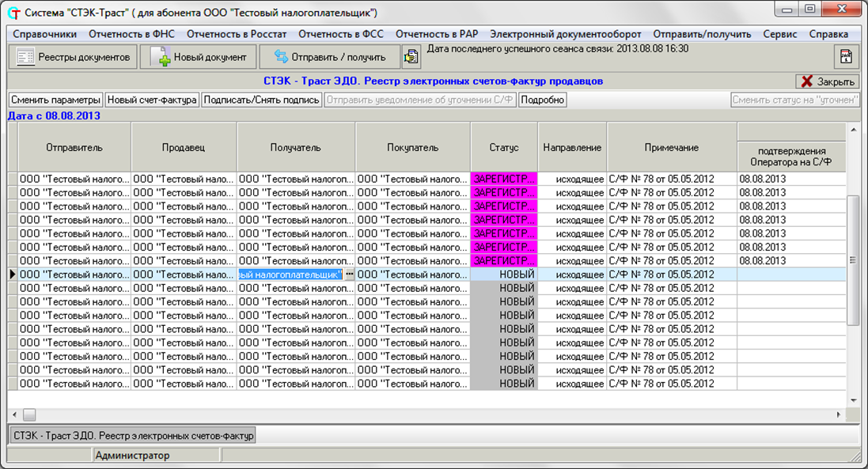Image resolution: width=868 pixels, height=469 pixels.
Task: Open the Отчетность в ФСС menu
Action: click(x=341, y=34)
